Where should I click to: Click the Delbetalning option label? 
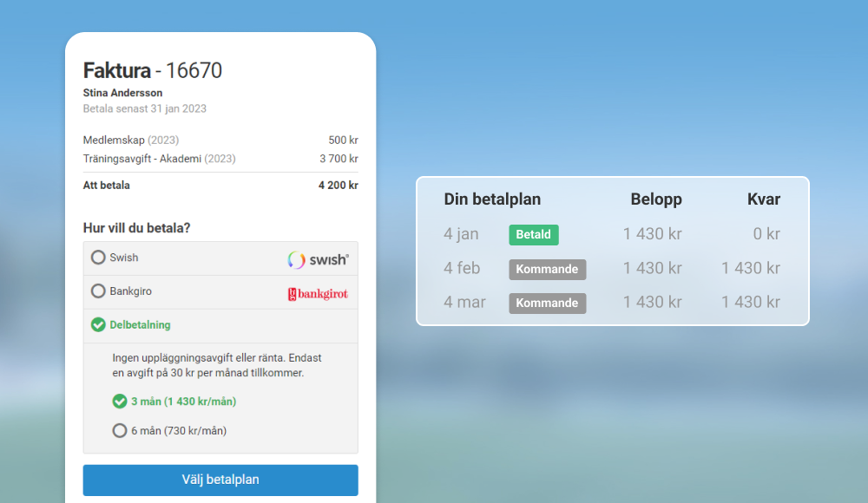click(140, 325)
